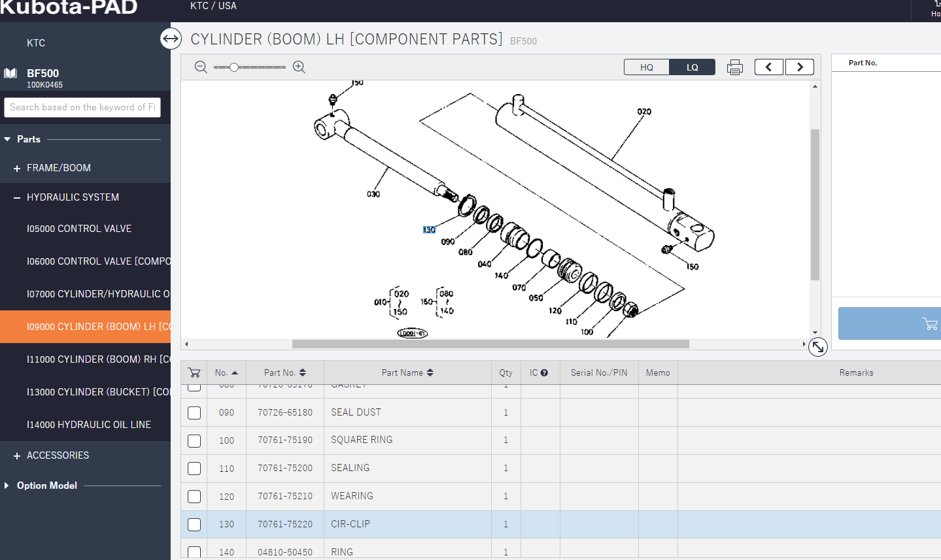Screen dimensions: 941x560
Task: Check the box for part 130 CIR-CLIP
Action: (x=194, y=524)
